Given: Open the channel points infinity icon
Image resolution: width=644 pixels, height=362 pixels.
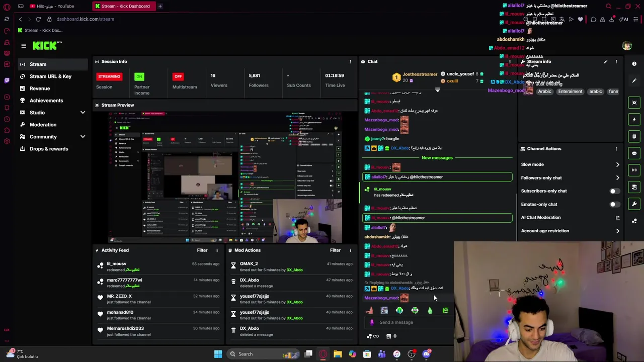Looking at the screenshot, I should coord(373,336).
